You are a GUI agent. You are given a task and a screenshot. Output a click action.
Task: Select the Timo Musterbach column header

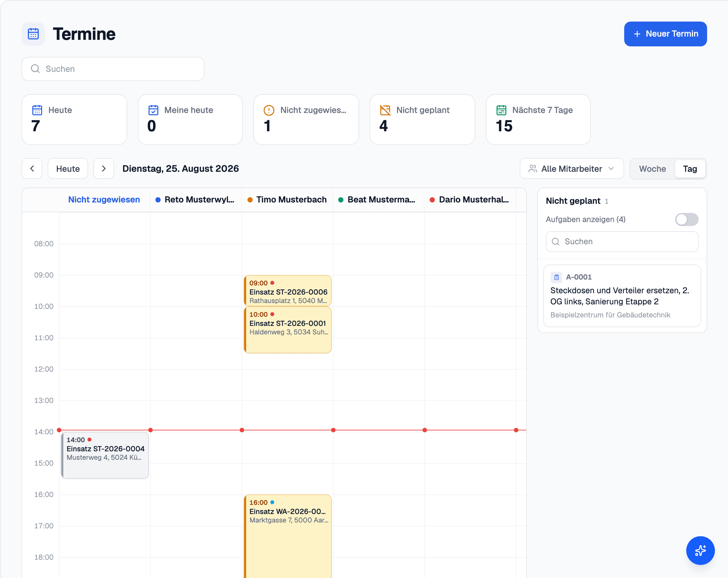coord(287,200)
